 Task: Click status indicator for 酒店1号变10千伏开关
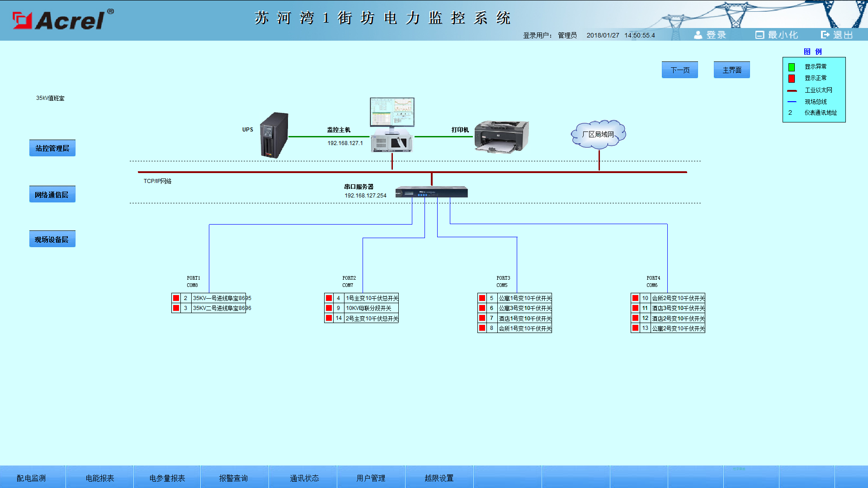(482, 318)
